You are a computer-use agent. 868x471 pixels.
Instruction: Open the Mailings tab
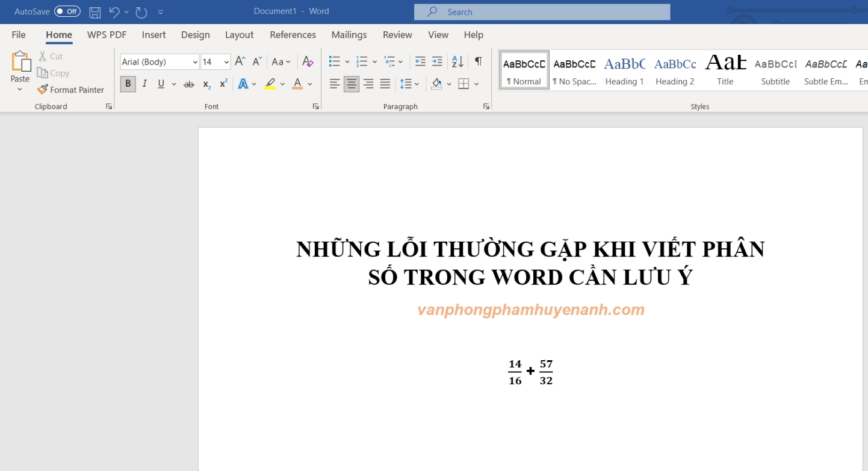(x=349, y=35)
